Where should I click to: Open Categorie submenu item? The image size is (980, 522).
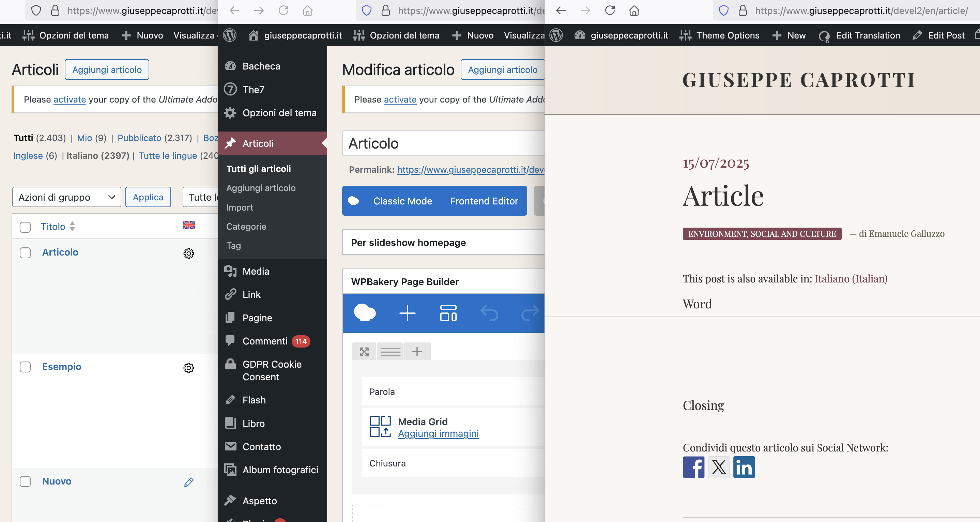[246, 226]
